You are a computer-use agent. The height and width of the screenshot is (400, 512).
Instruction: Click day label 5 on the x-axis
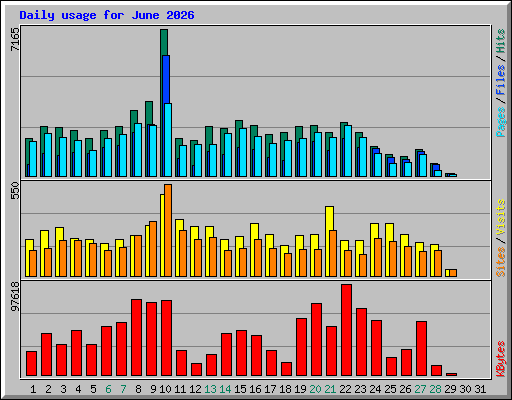[x=93, y=389]
